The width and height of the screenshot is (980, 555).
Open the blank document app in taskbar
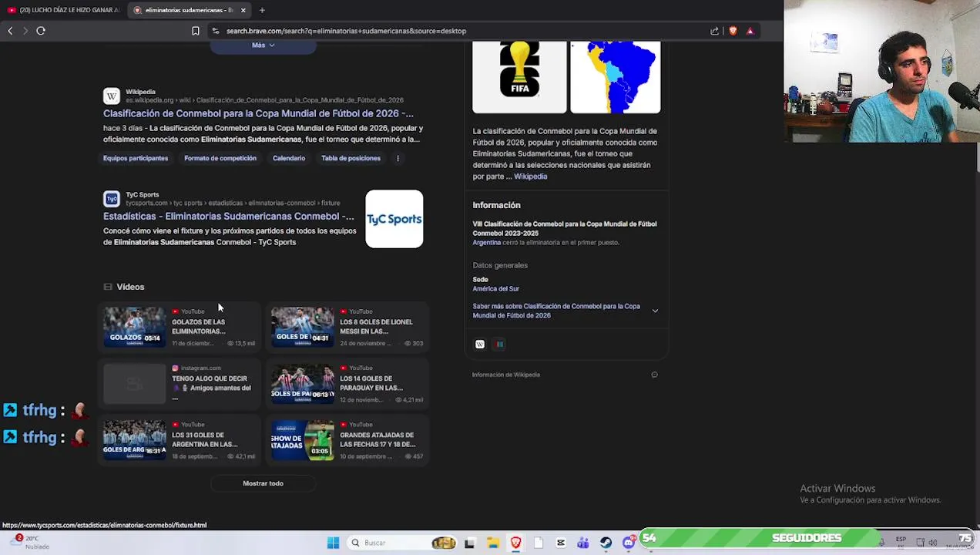pyautogui.click(x=538, y=543)
